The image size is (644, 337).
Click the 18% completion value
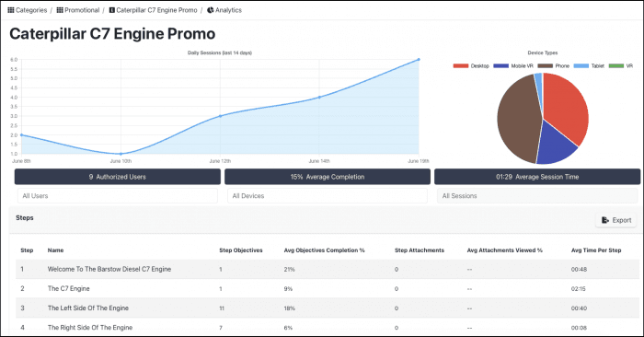(x=289, y=308)
